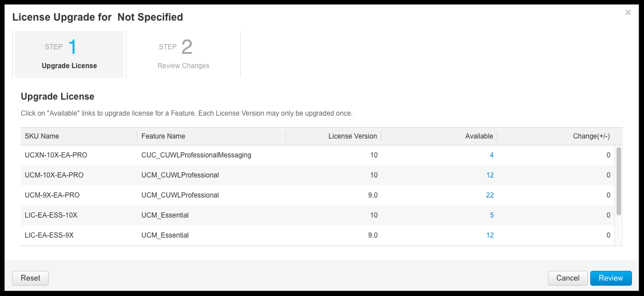Click the Cancel button
Viewport: 644px width, 296px height.
(567, 278)
